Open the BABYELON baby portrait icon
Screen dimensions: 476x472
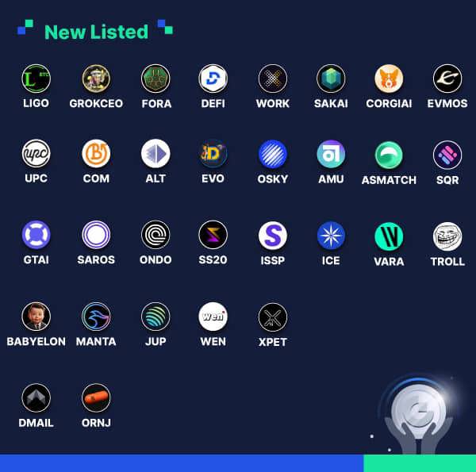tap(36, 317)
